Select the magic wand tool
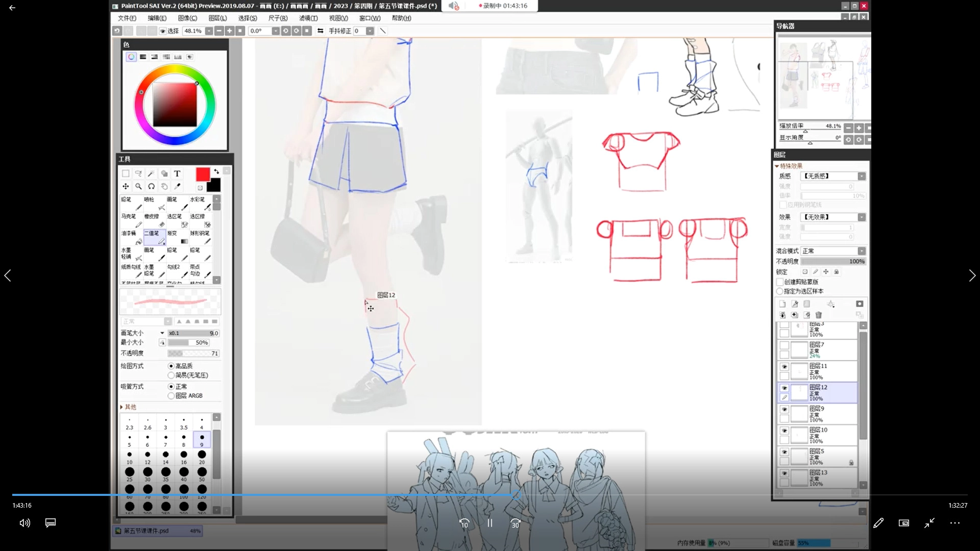 click(151, 173)
